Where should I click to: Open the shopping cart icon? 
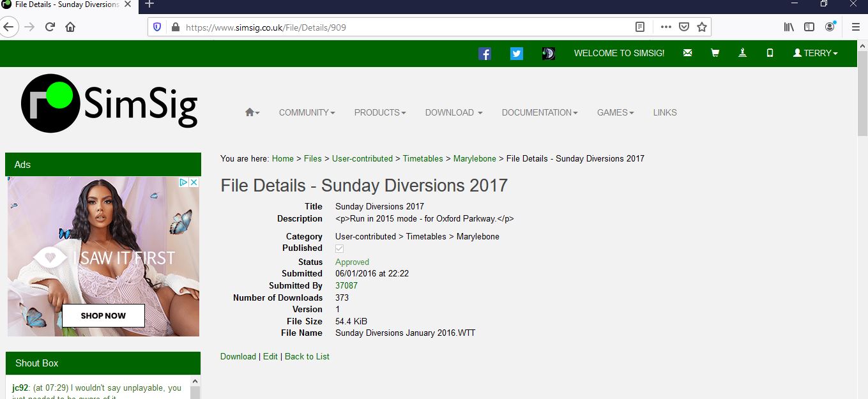pyautogui.click(x=715, y=53)
